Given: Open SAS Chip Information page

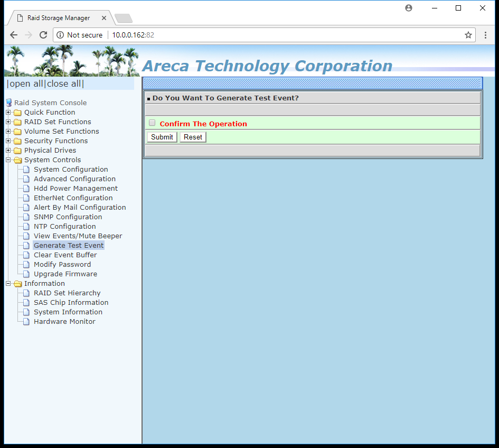Looking at the screenshot, I should point(71,303).
